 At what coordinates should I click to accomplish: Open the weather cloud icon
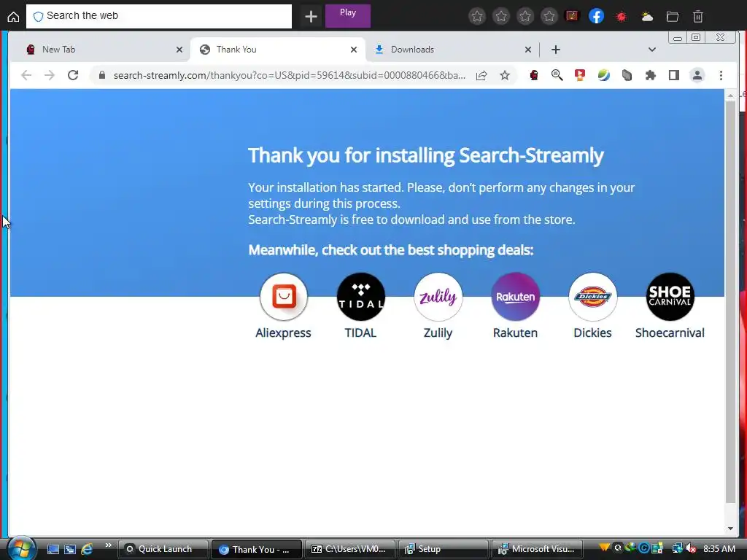(646, 17)
